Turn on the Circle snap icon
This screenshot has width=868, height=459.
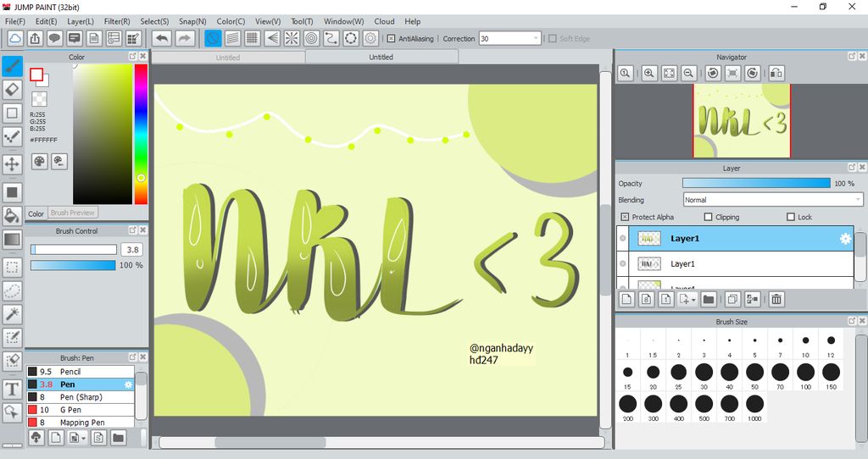pos(312,38)
